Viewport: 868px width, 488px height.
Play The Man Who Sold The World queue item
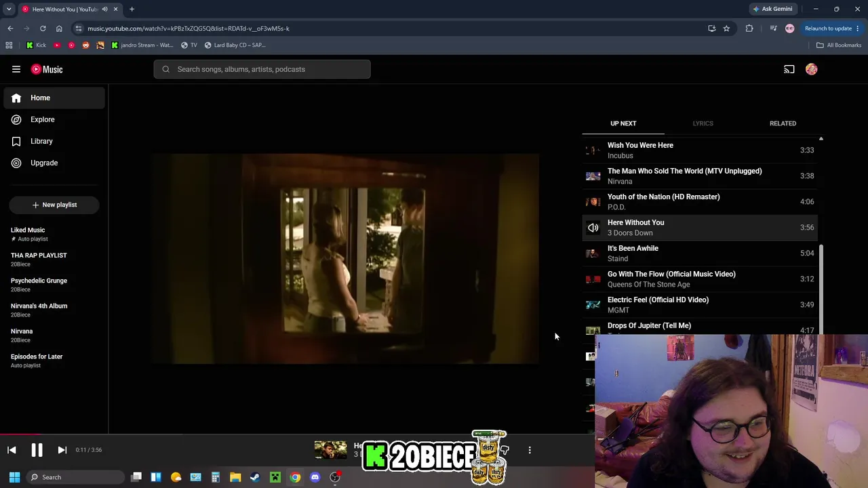[x=700, y=176]
